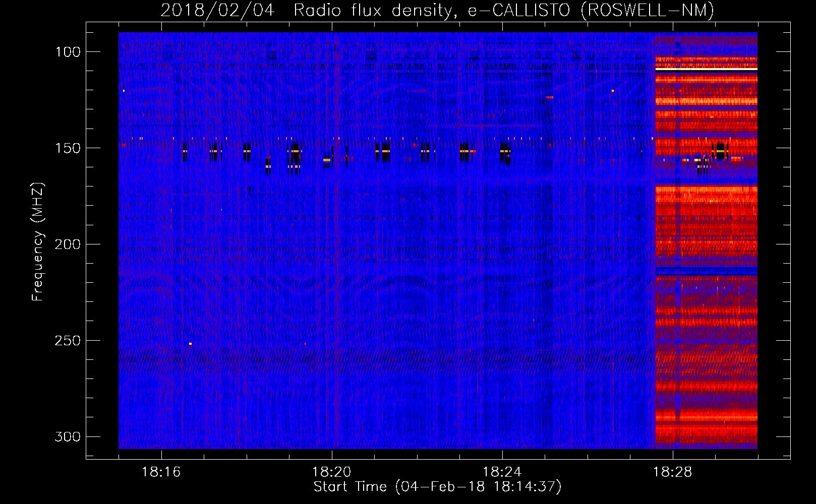Click the 18:24 time tick label
This screenshot has width=816, height=504.
[x=502, y=472]
